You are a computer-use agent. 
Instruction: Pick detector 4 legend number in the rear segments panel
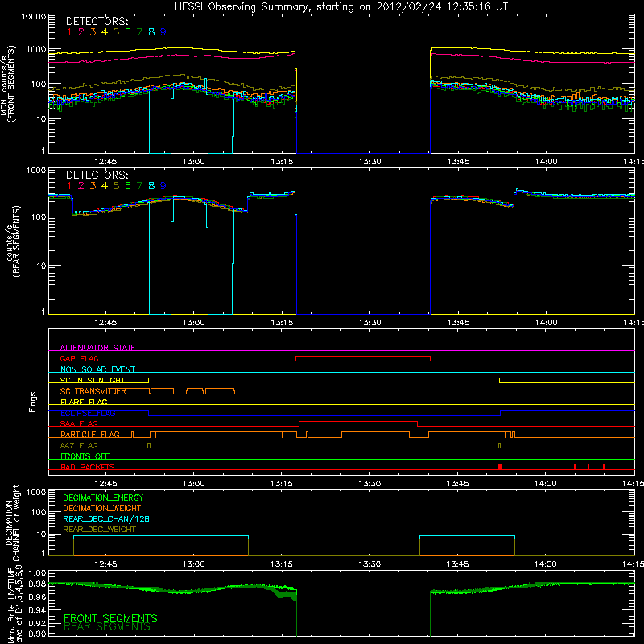click(105, 186)
